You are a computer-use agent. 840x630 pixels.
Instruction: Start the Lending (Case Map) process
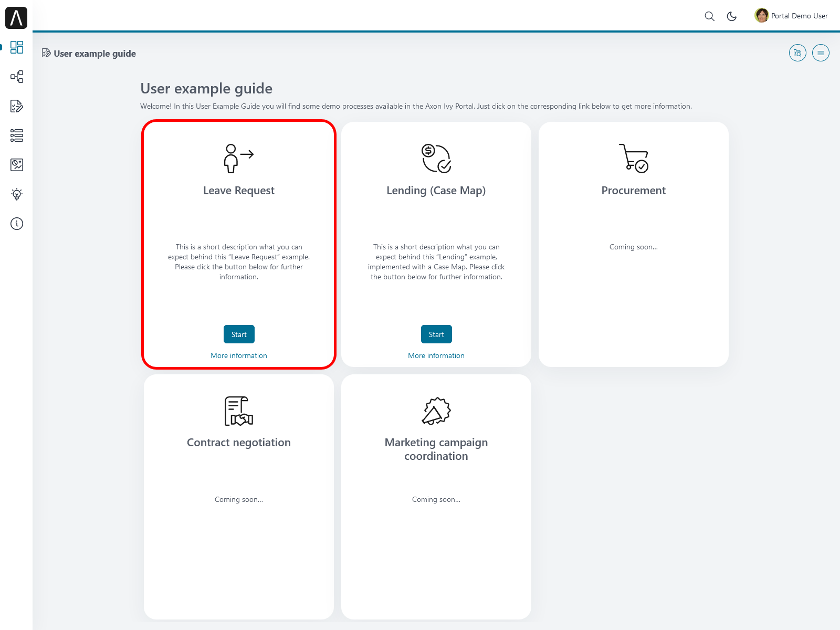click(x=436, y=334)
